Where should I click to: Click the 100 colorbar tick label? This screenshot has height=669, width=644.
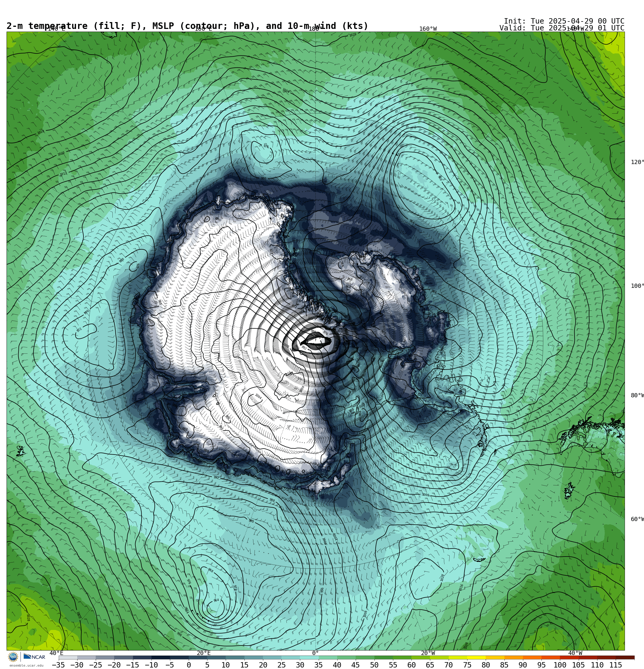560,665
